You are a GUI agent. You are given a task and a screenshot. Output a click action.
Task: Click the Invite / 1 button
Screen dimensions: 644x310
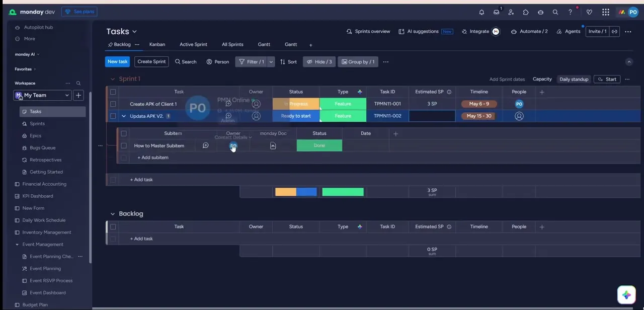[x=598, y=31]
